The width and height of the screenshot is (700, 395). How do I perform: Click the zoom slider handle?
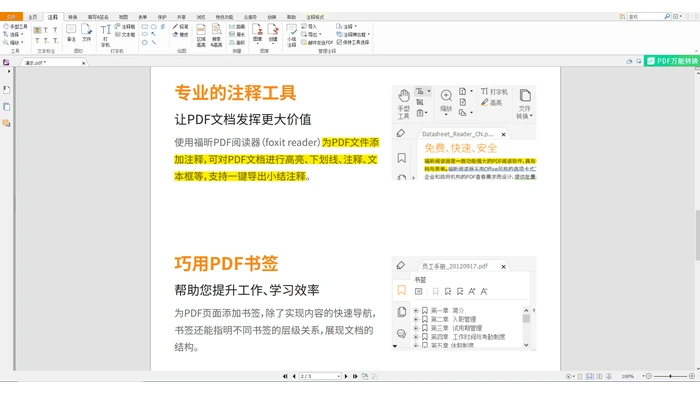[x=670, y=376]
